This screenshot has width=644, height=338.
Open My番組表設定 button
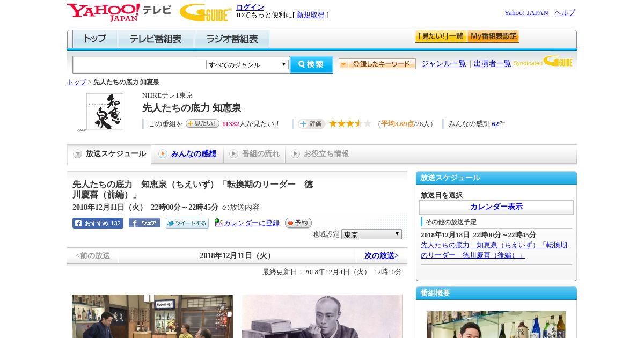point(493,36)
